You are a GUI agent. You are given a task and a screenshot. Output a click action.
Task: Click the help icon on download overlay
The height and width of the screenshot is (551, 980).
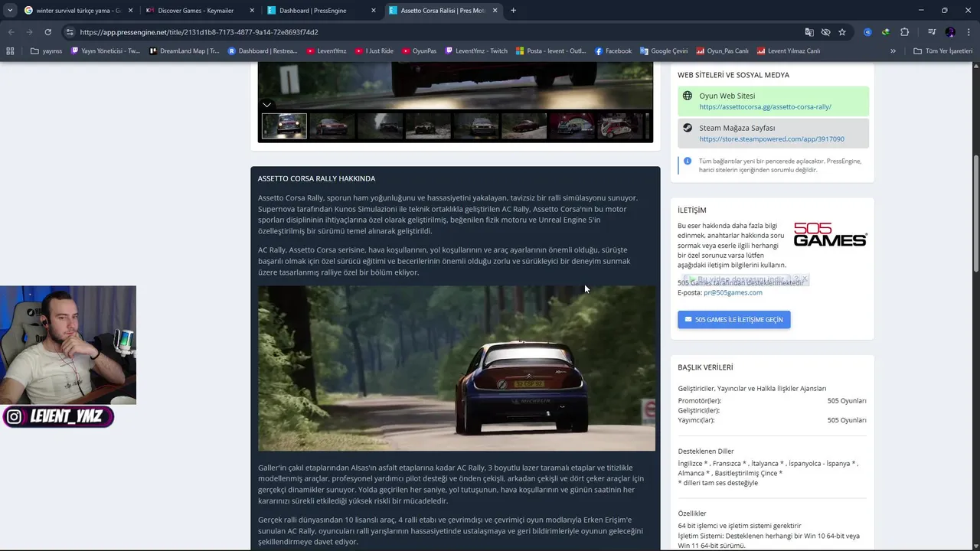[x=796, y=279]
